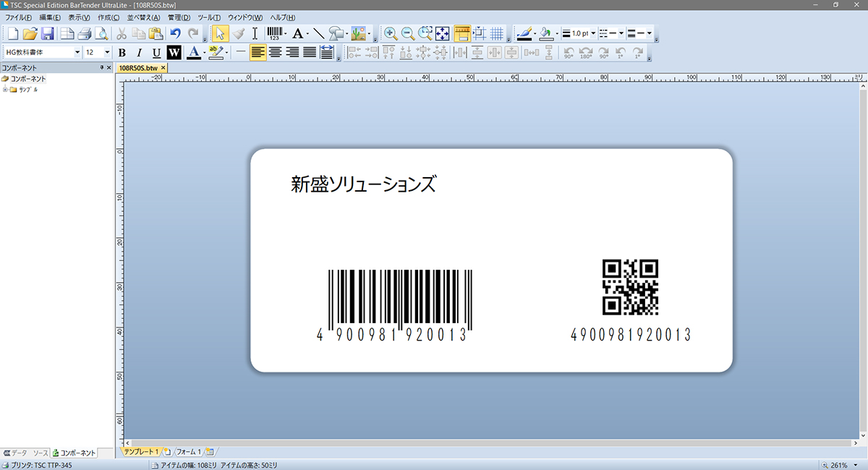The height and width of the screenshot is (470, 868).
Task: Justify text with the full-justify icon
Action: [310, 52]
